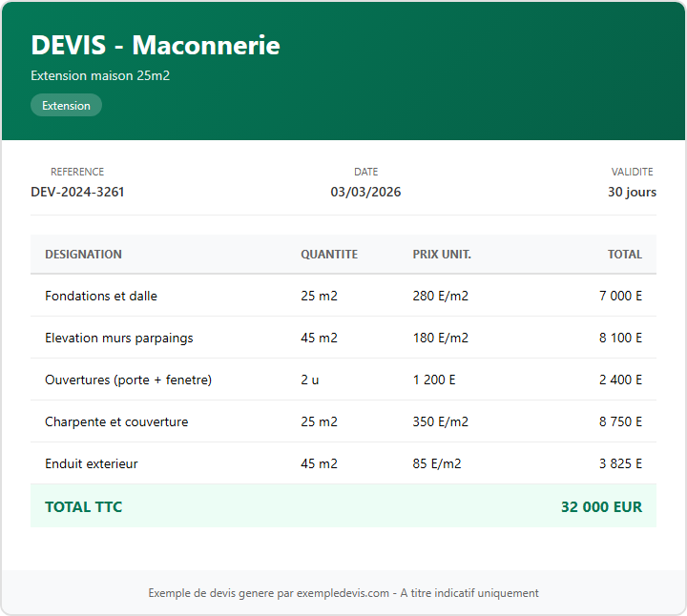This screenshot has width=687, height=616.
Task: Click the 32 000 EUR grand total
Action: [x=601, y=507]
